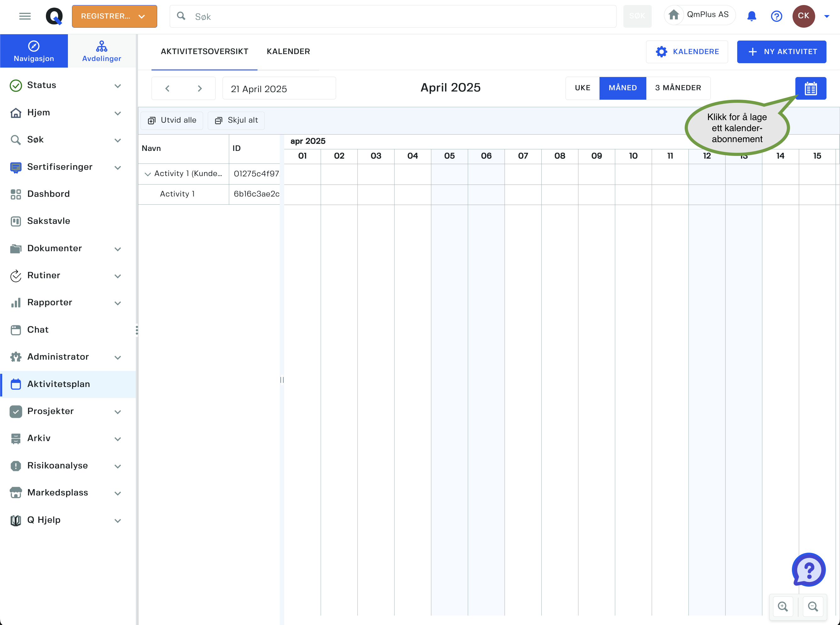Click day 15 in timeline header

[817, 156]
